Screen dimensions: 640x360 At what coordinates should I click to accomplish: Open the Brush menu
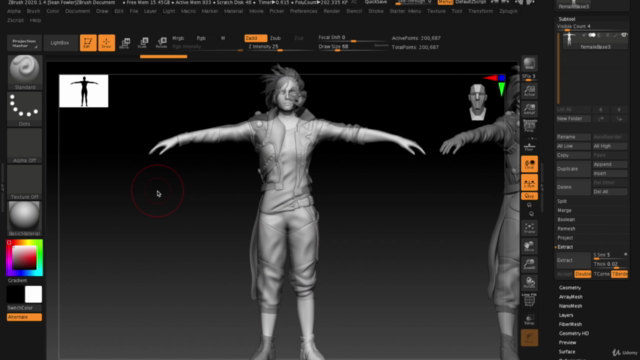coord(33,11)
